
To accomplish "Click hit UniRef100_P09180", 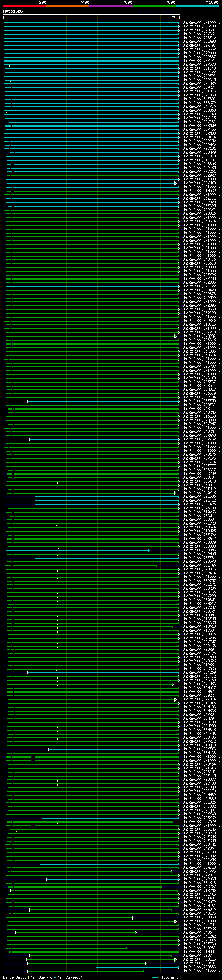I will tap(199, 722).
